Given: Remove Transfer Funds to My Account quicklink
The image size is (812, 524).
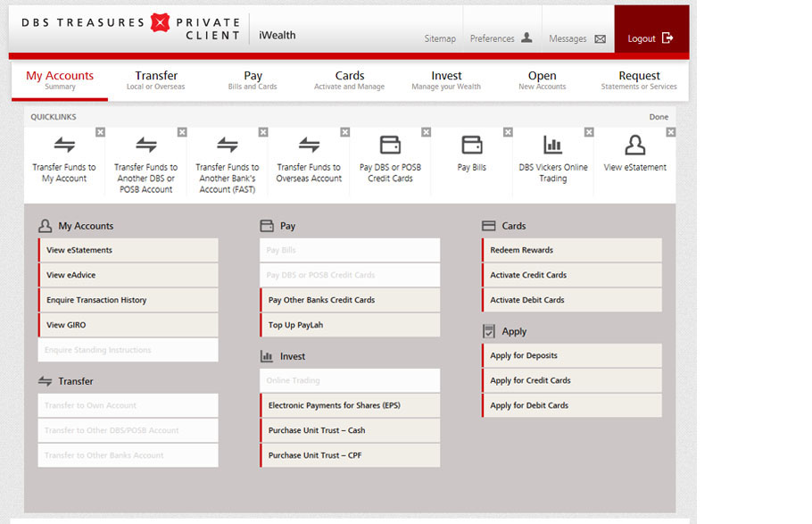Looking at the screenshot, I should click(101, 132).
